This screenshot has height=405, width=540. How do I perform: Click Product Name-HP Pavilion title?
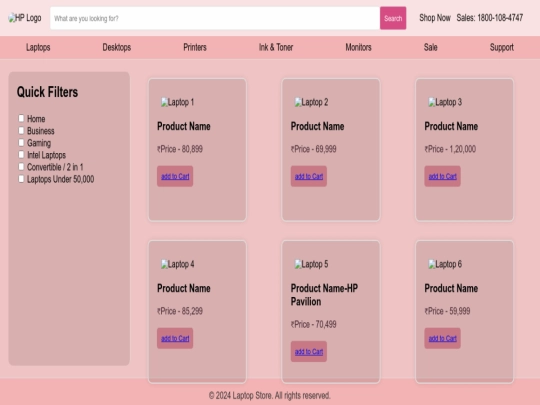click(324, 295)
